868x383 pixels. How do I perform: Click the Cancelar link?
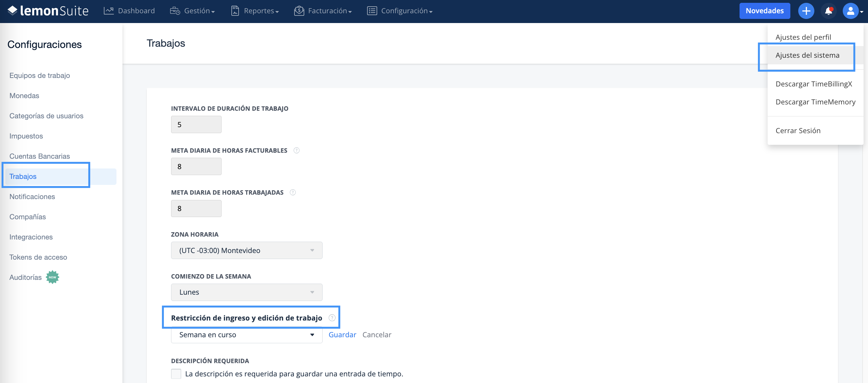[377, 334]
